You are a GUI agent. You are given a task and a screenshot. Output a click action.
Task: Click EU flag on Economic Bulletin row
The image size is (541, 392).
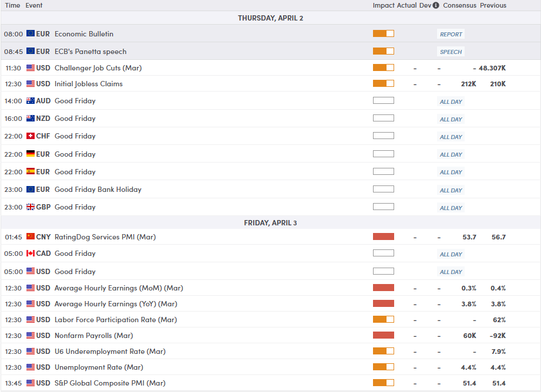click(x=31, y=33)
